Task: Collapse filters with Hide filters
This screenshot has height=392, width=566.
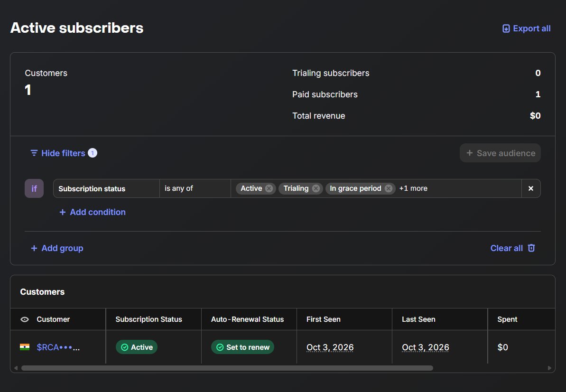Action: (x=63, y=153)
